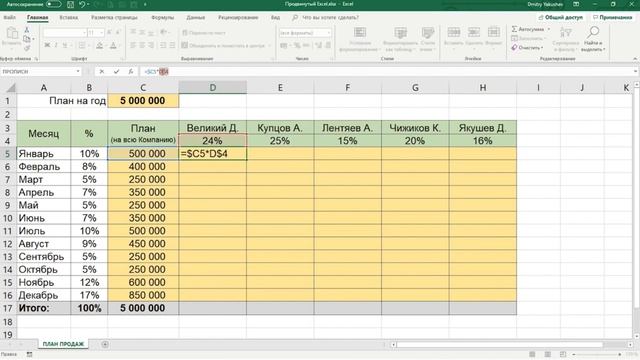Click the Format Painter brush icon
Viewport: 640px width, 360px height.
point(27,48)
